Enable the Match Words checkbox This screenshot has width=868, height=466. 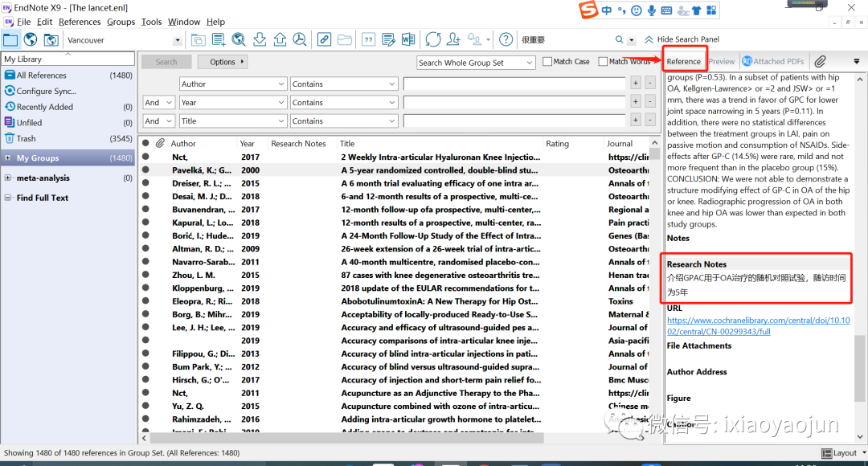click(603, 61)
